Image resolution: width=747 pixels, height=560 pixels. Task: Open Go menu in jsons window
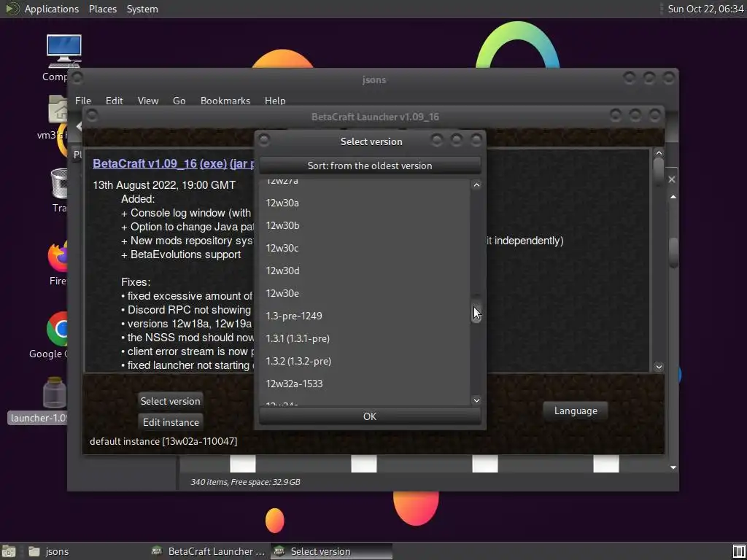point(179,101)
